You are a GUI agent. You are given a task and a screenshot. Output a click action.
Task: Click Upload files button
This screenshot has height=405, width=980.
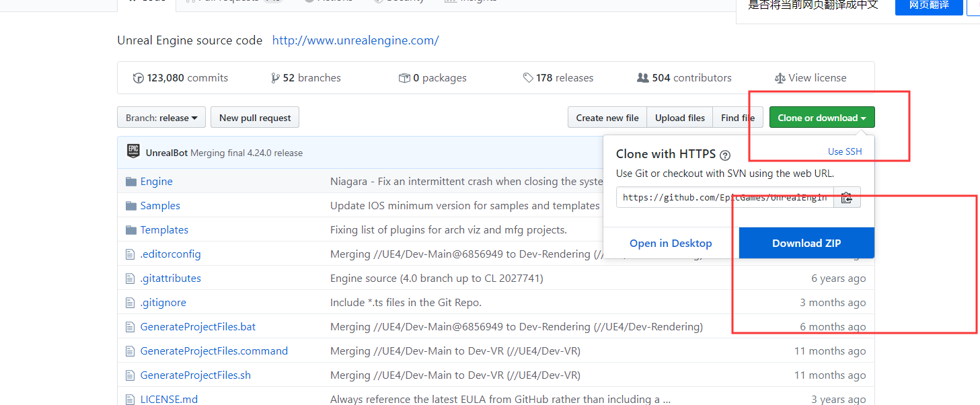click(680, 118)
